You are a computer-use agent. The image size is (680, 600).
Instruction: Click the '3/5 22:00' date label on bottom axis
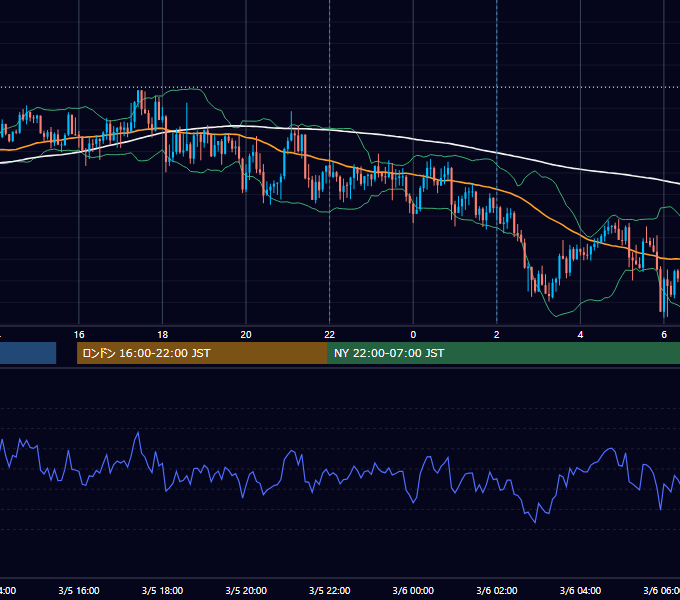[330, 590]
